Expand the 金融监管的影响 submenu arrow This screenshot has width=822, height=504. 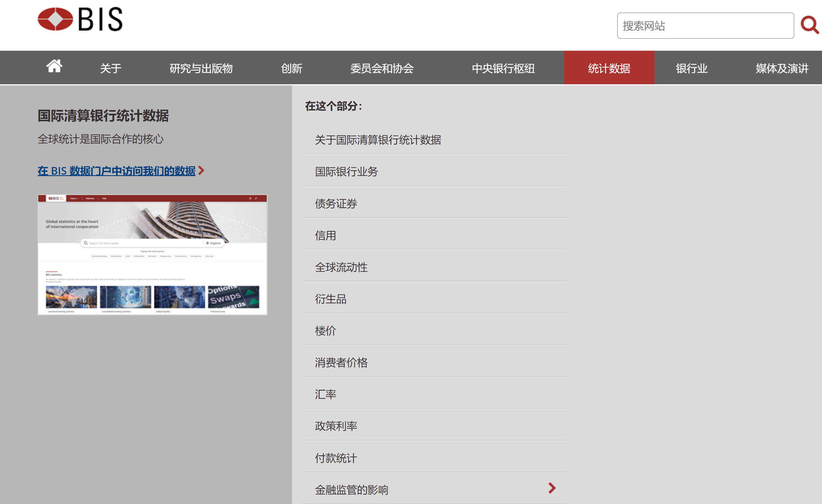point(552,488)
